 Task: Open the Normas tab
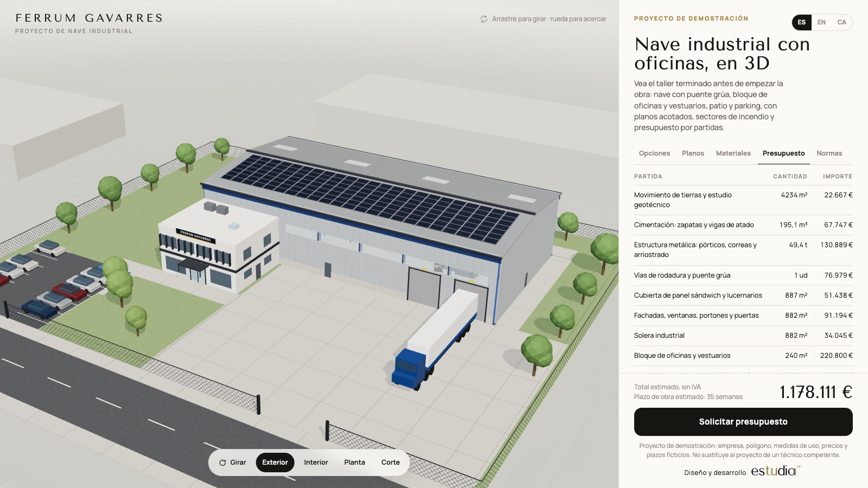coord(829,153)
